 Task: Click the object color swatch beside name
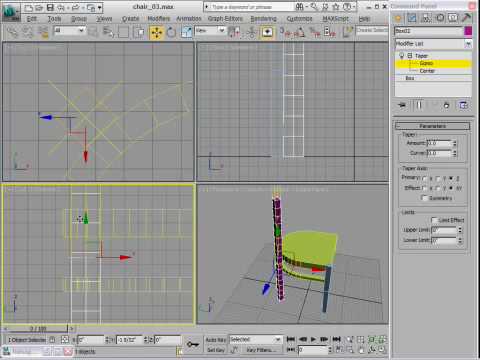point(468,31)
